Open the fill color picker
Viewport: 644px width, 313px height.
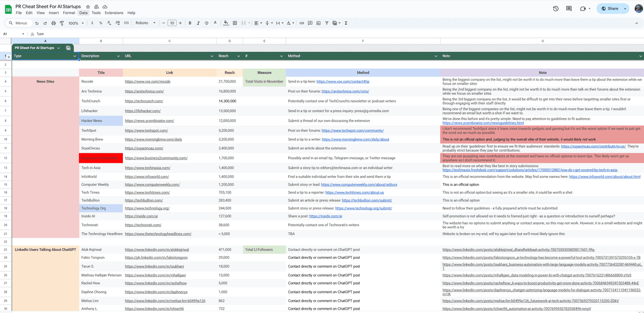(x=226, y=23)
